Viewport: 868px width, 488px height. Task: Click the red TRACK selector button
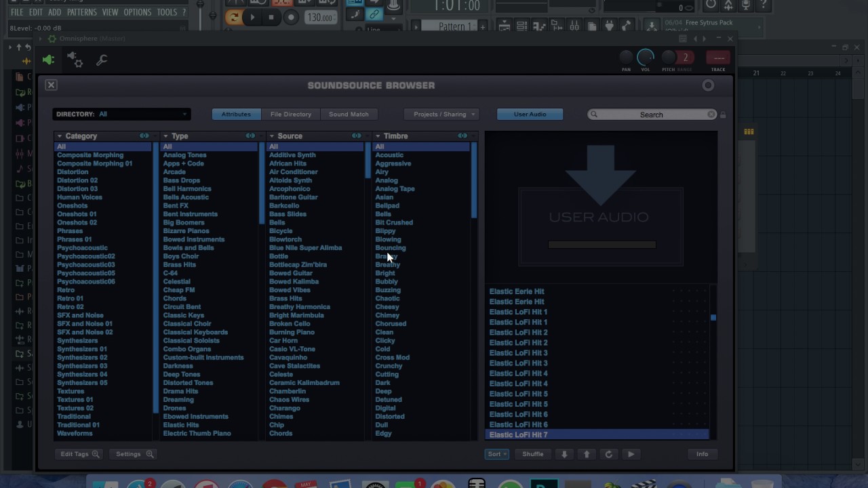pos(718,58)
